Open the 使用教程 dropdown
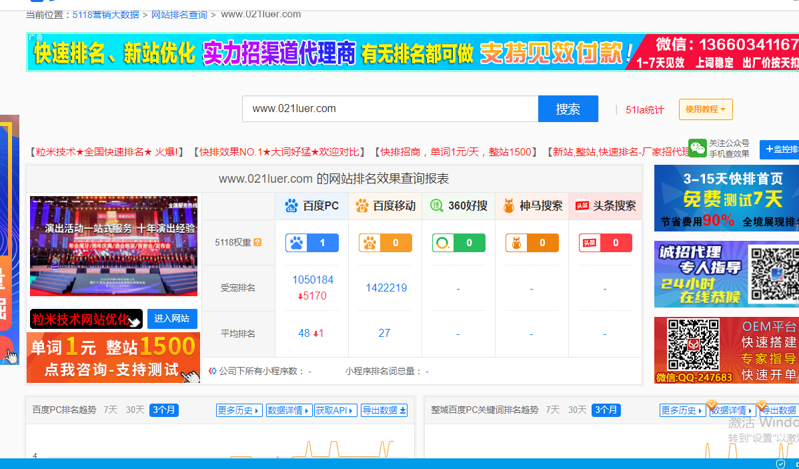The width and height of the screenshot is (799, 469). tap(706, 109)
